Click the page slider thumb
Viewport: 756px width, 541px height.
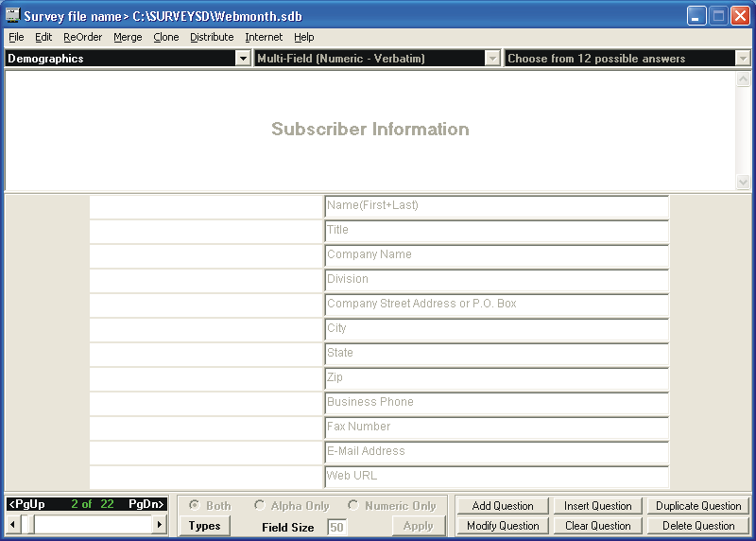pos(31,524)
